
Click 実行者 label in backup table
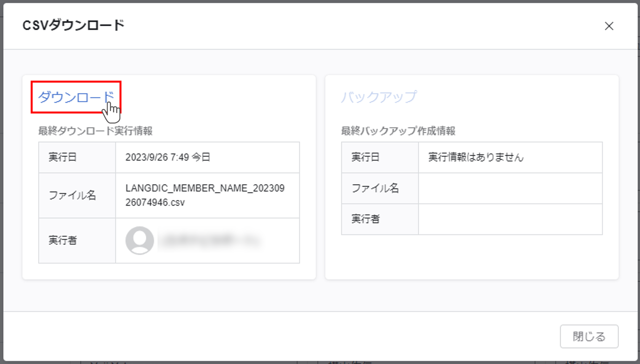[x=365, y=219]
